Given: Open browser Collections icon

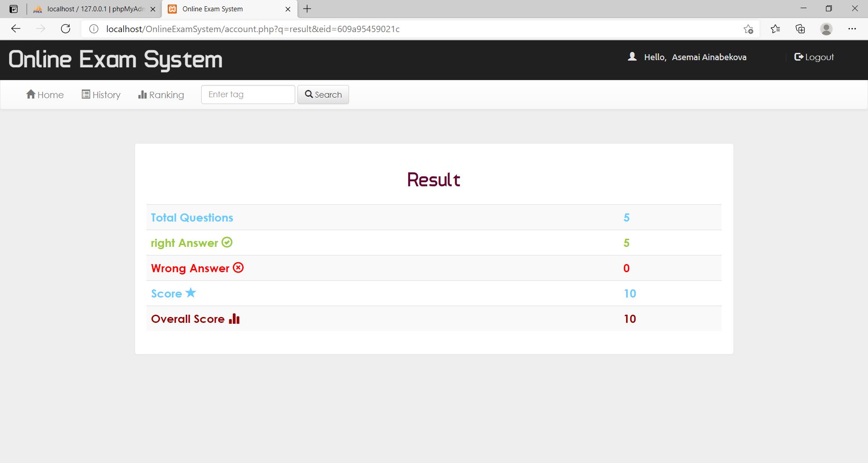Looking at the screenshot, I should tap(800, 29).
